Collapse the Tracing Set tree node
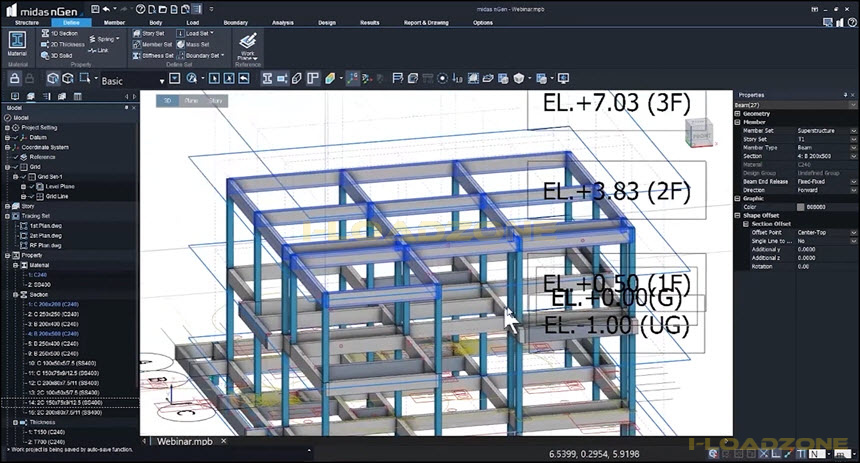The image size is (860, 463). pyautogui.click(x=7, y=216)
